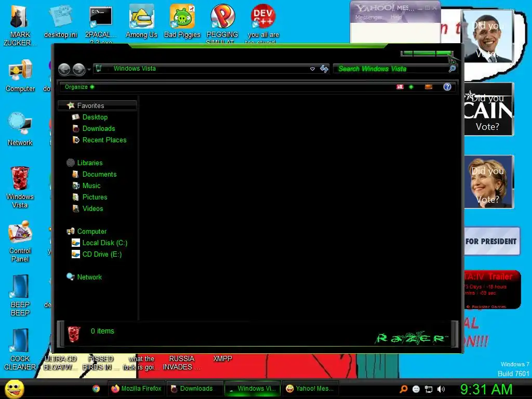Select Computer in navigation pane
The height and width of the screenshot is (399, 532).
coord(91,231)
